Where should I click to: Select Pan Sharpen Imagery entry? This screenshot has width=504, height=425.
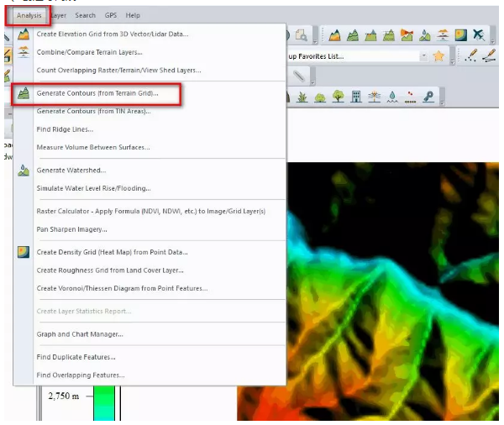71,229
